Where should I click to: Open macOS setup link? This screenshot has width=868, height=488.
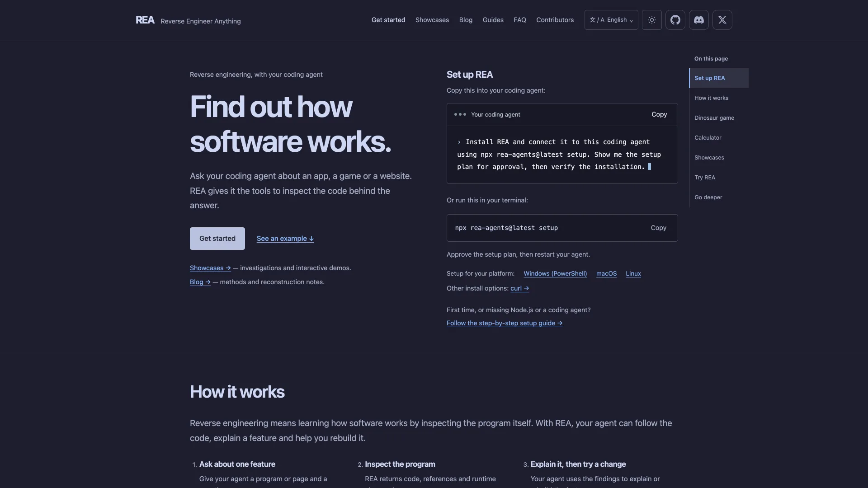click(606, 274)
